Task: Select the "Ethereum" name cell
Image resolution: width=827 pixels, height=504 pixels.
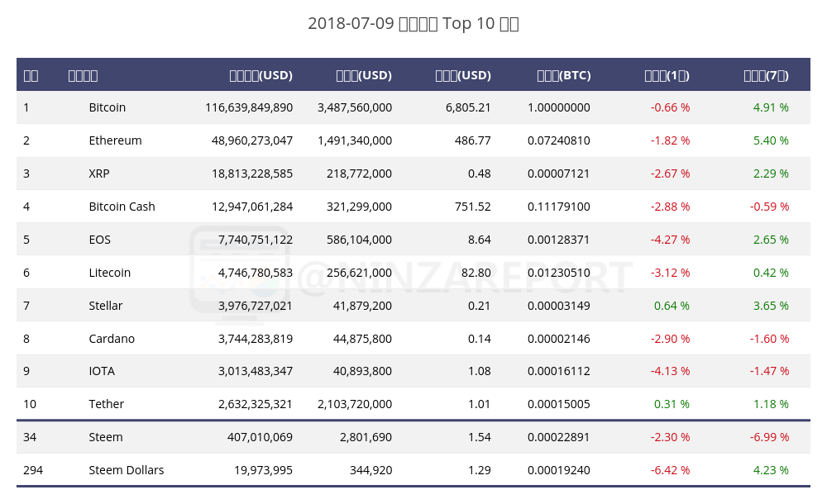Action: click(115, 140)
